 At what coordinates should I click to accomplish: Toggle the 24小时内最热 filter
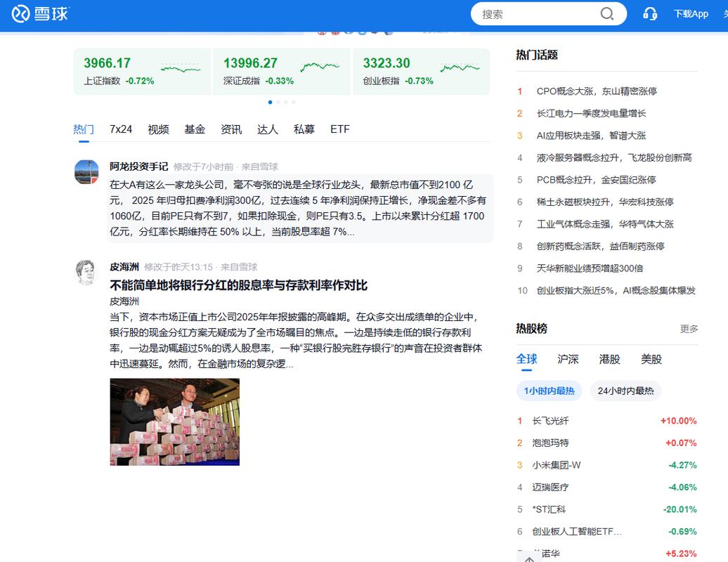(625, 391)
